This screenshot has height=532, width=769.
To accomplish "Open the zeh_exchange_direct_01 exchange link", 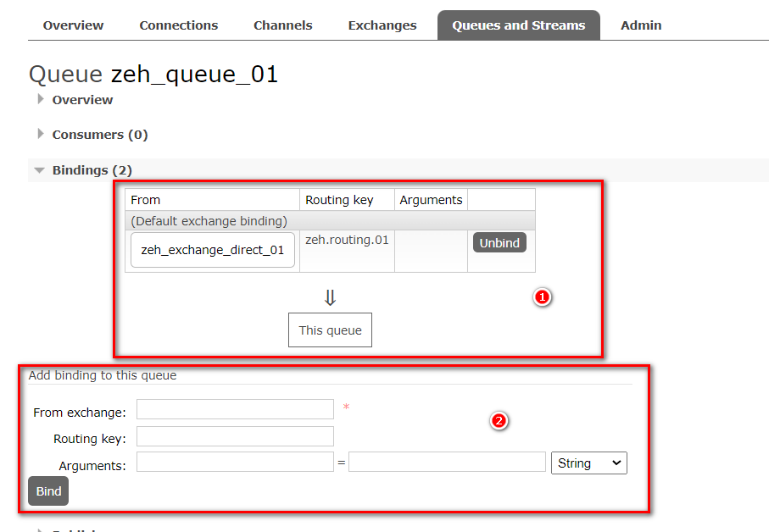I will pos(212,250).
